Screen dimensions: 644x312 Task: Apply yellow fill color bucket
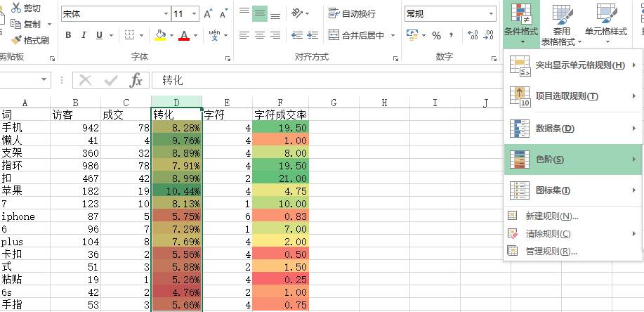pos(161,35)
